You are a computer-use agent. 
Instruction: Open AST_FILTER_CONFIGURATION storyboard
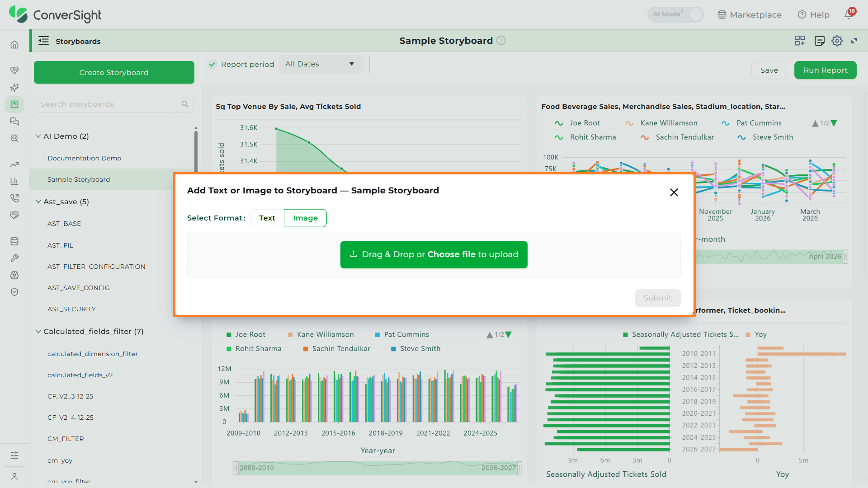tap(96, 267)
